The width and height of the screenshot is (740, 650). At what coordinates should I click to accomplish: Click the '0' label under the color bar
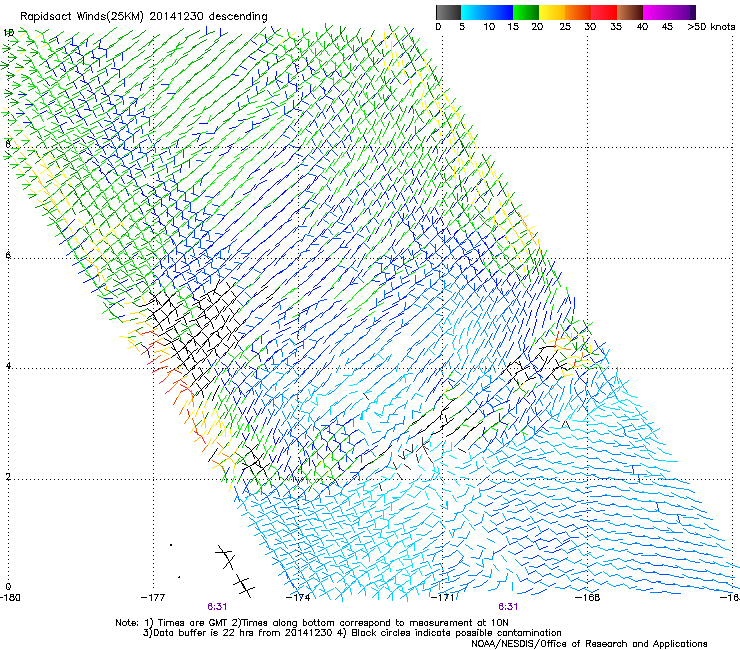[x=438, y=26]
